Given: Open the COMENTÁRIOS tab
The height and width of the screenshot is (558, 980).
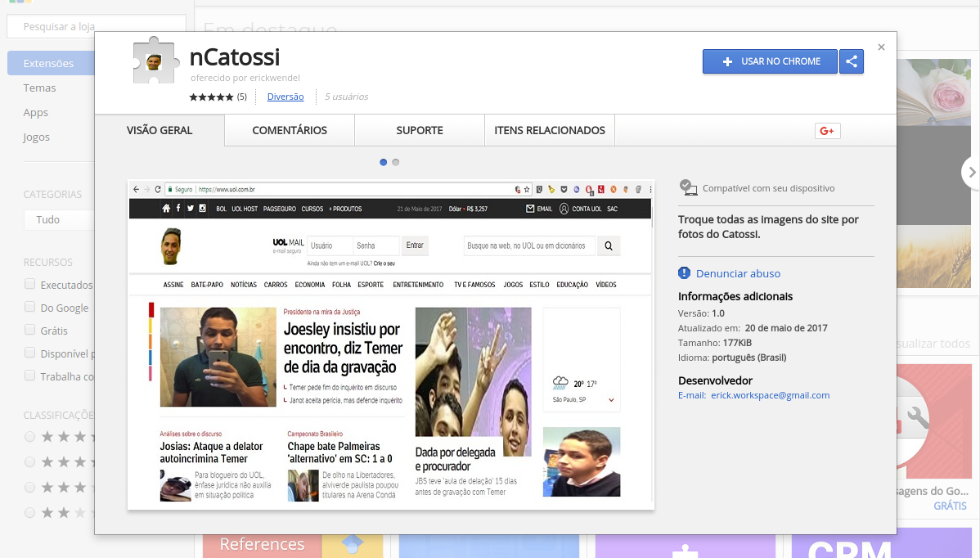Looking at the screenshot, I should [x=290, y=130].
